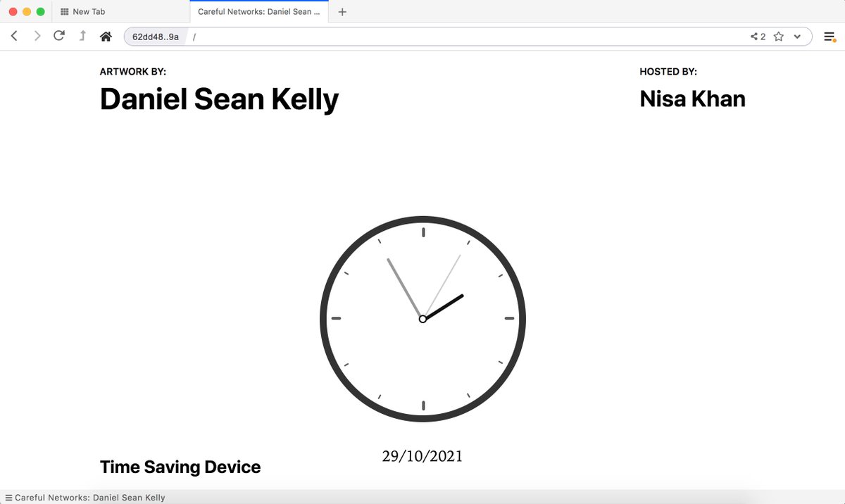Viewport: 845px width, 504px height.
Task: Click the Time Saving Device title
Action: [180, 467]
